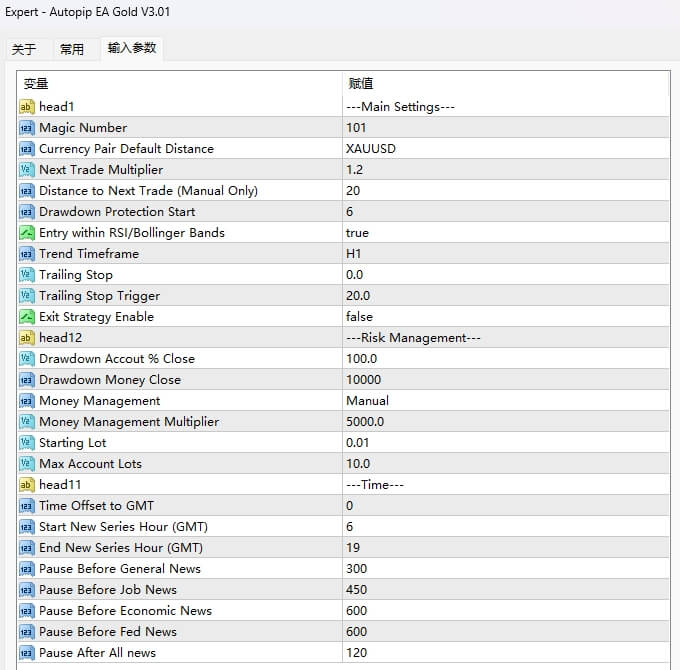This screenshot has height=670, width=680.
Task: Click the string icon beside head12
Action: 27,338
